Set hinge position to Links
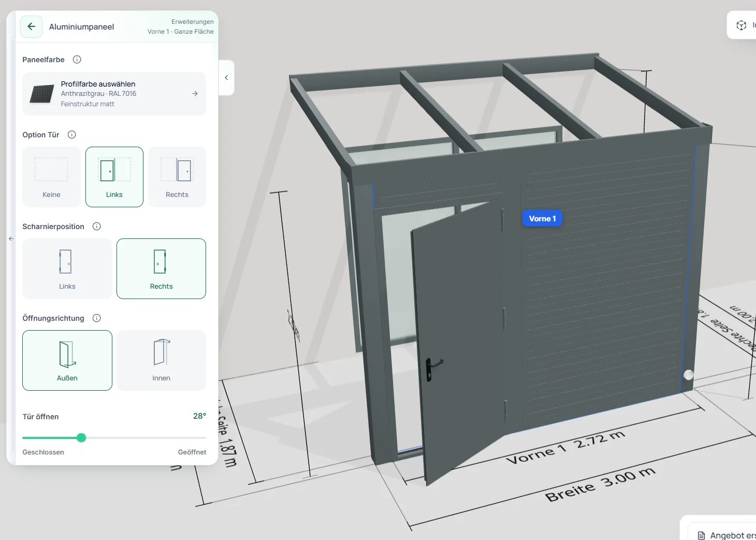This screenshot has height=540, width=756. coord(67,268)
